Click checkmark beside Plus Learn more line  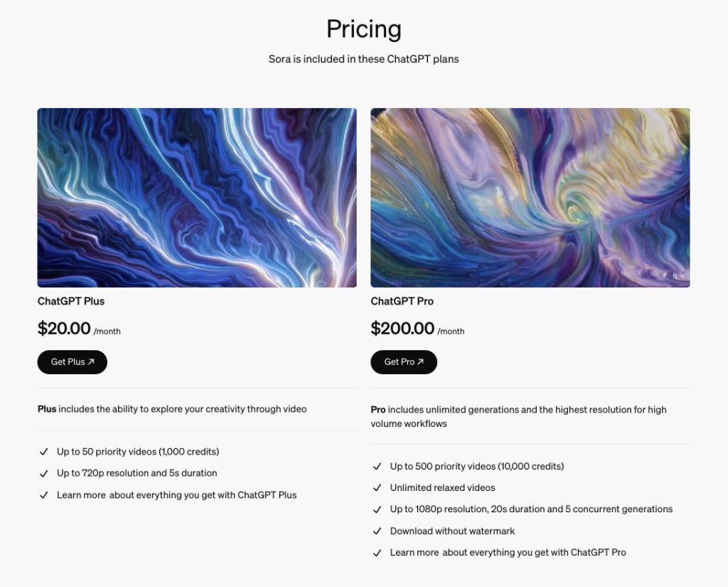[44, 495]
